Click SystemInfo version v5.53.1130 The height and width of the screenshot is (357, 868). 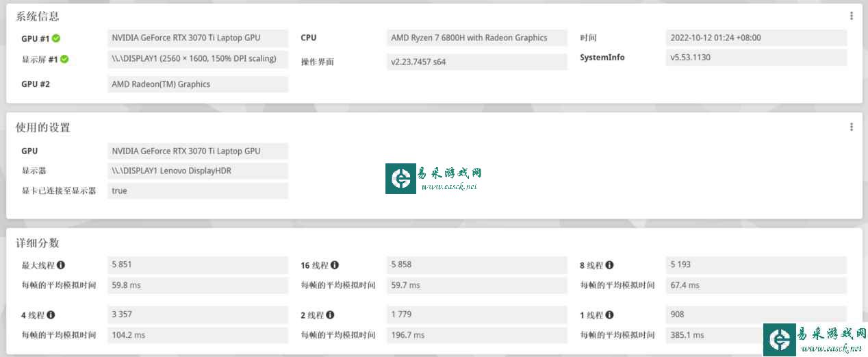(756, 58)
